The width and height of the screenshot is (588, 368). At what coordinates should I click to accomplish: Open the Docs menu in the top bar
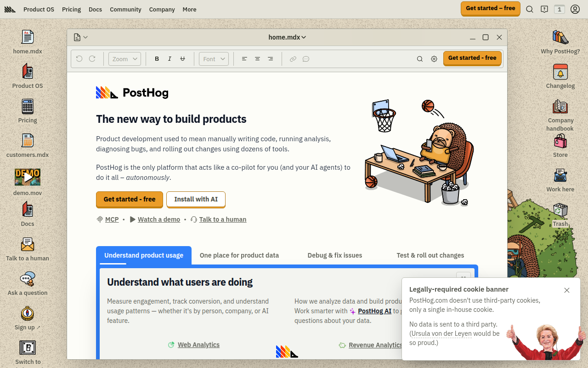click(96, 9)
